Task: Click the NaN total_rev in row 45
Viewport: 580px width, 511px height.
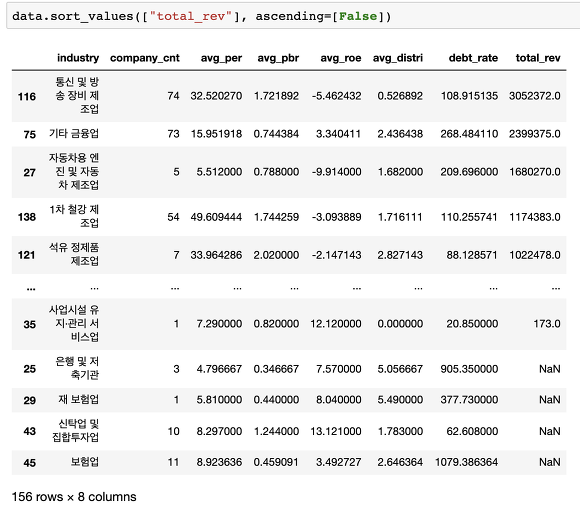Action: pos(550,462)
